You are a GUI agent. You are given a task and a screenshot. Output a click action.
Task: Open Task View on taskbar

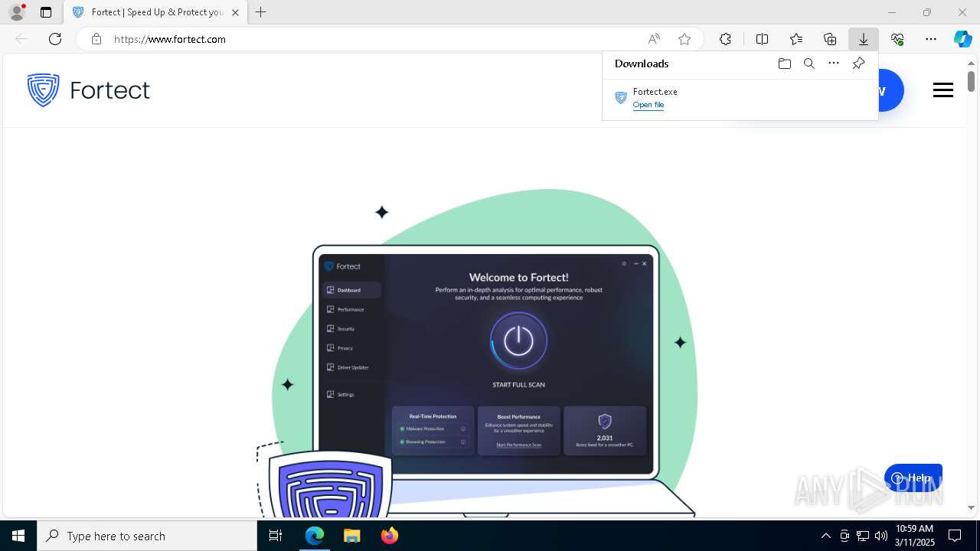click(x=276, y=536)
